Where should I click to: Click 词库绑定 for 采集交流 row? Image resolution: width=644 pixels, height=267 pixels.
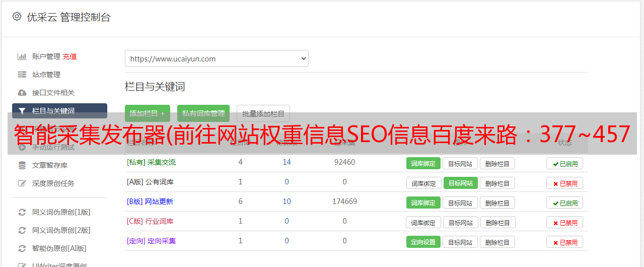pos(423,163)
